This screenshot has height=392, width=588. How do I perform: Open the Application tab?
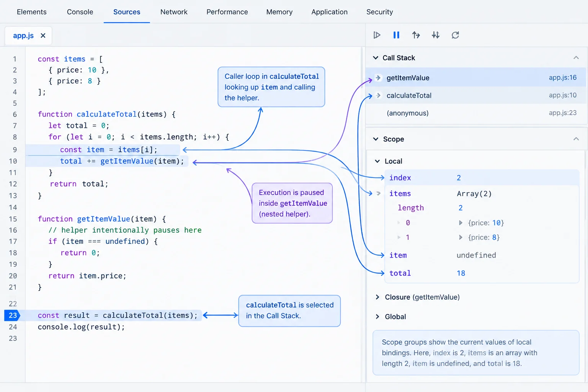[x=330, y=12]
